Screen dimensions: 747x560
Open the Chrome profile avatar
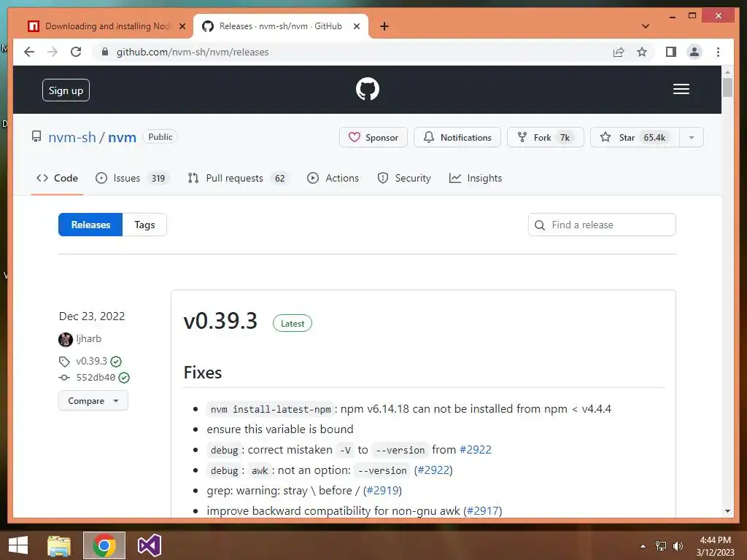coord(694,52)
